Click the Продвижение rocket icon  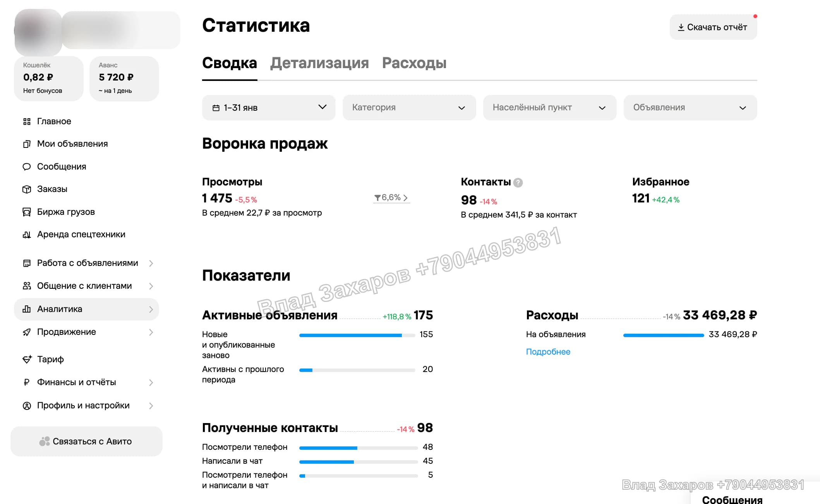(27, 332)
